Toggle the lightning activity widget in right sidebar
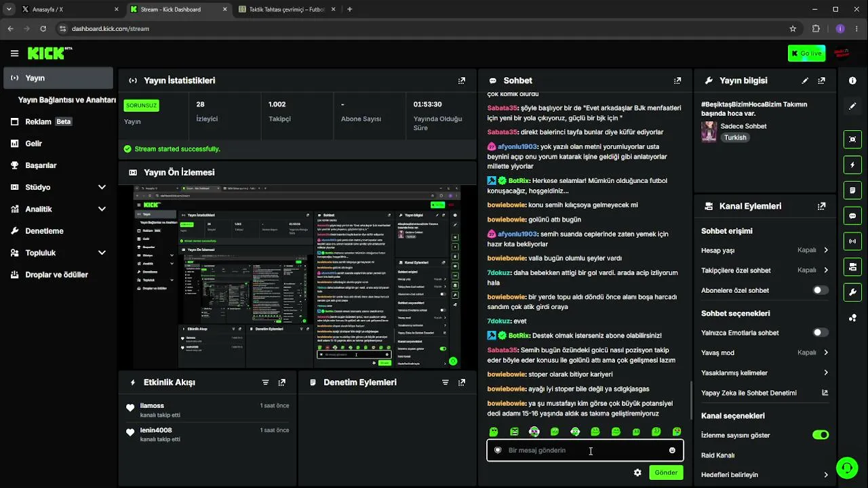This screenshot has height=488, width=868. point(852,165)
